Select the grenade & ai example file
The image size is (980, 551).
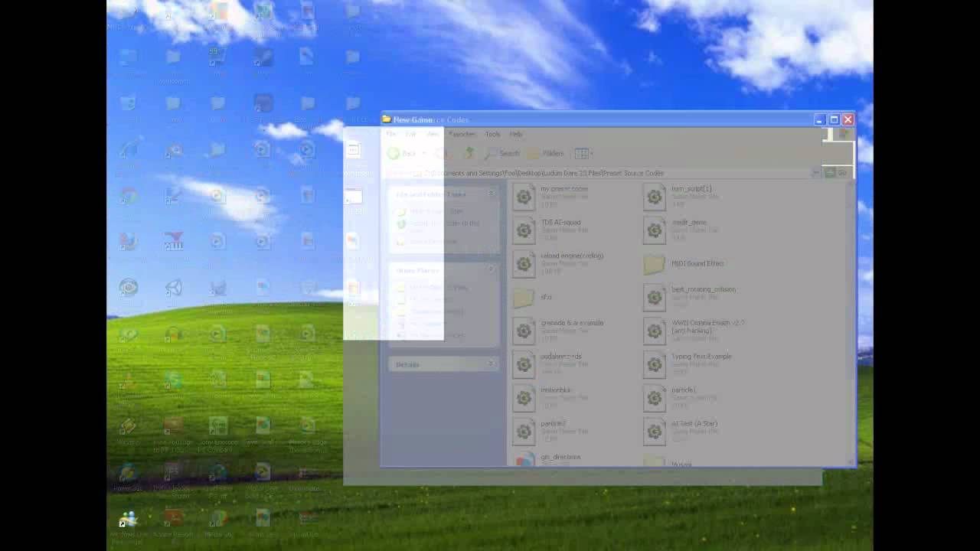point(558,331)
